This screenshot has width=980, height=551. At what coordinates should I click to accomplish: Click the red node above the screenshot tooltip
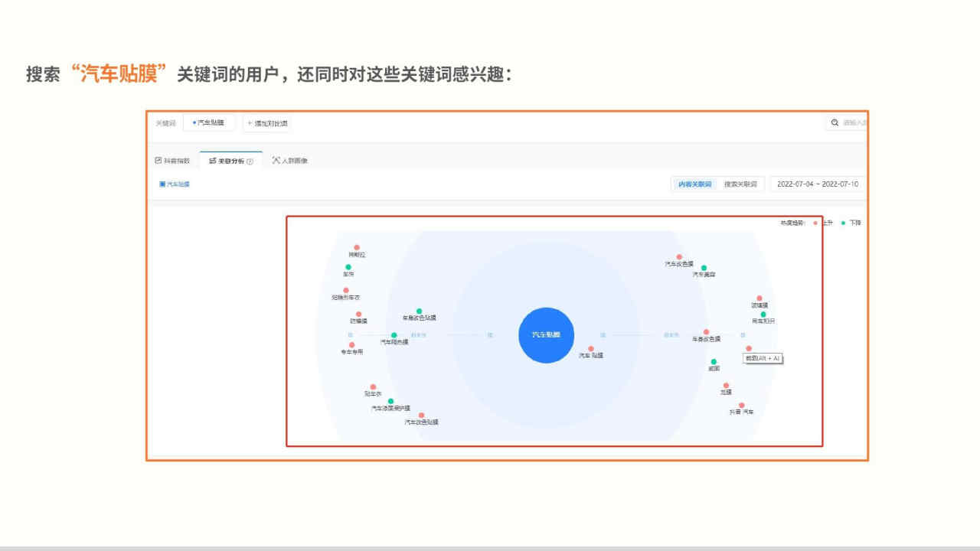[x=749, y=349]
